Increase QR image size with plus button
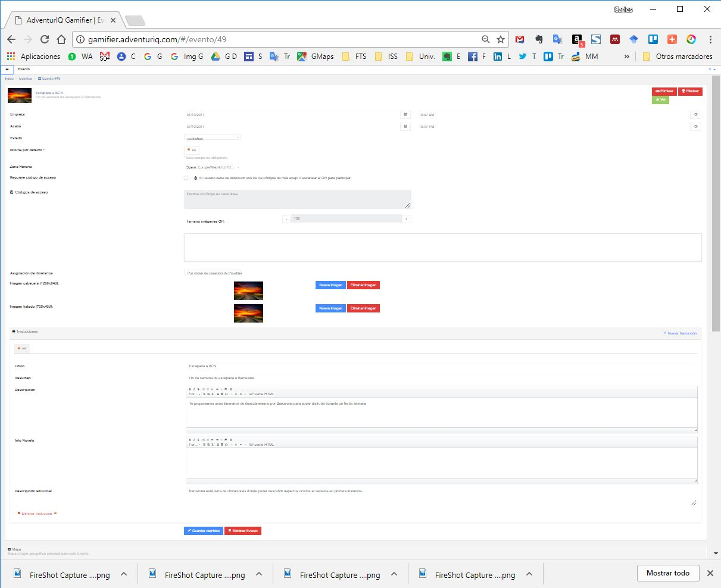This screenshot has height=588, width=721. 407,219
